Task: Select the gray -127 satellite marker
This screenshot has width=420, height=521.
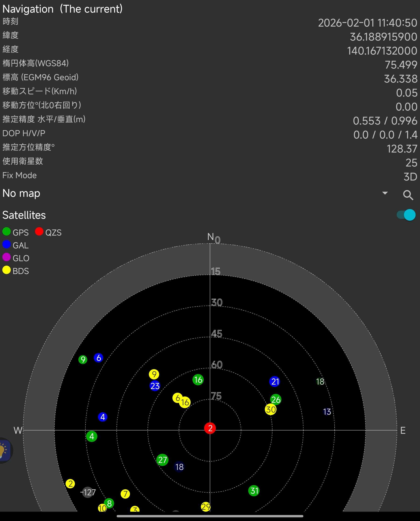Action: 87,492
